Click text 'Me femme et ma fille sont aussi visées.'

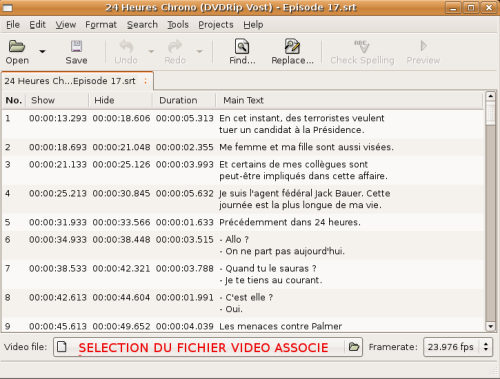306,147
